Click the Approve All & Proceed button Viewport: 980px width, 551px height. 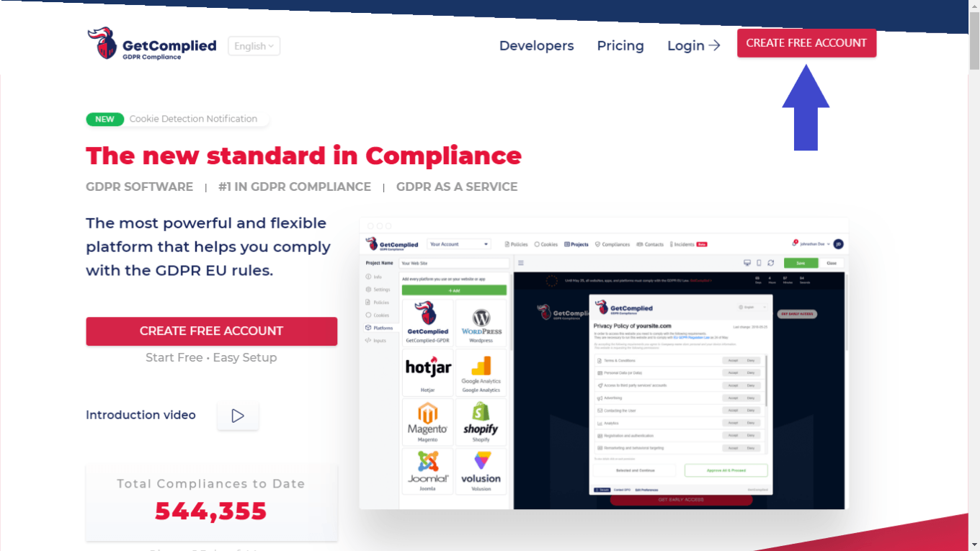726,470
